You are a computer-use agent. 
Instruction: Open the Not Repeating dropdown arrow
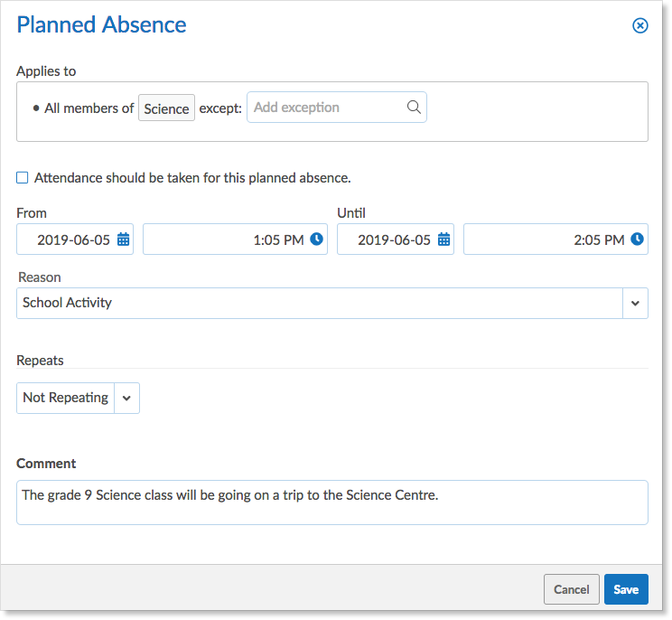click(126, 398)
